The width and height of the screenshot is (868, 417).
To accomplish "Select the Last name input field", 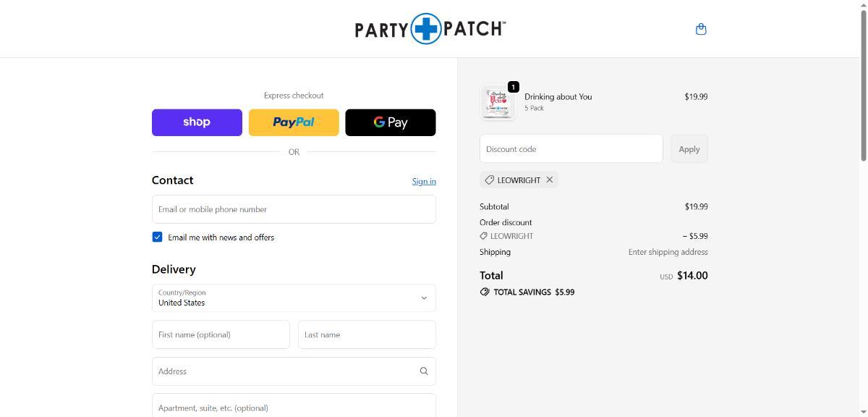I will pyautogui.click(x=367, y=334).
